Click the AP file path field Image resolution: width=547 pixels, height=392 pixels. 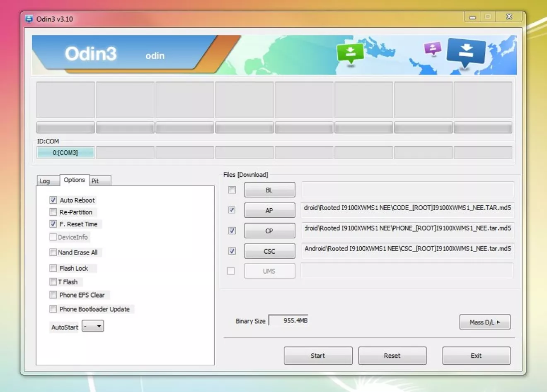408,210
